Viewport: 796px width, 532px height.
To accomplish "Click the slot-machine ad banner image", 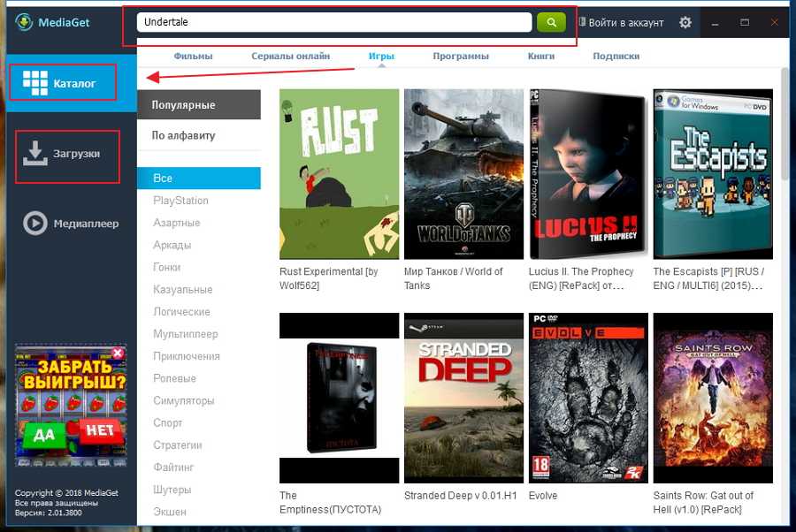I will click(71, 406).
